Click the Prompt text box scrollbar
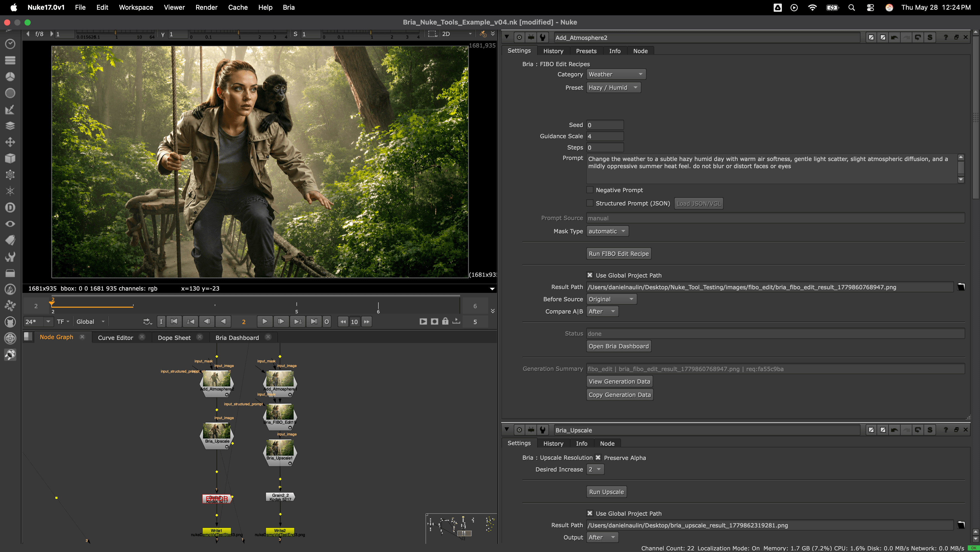Viewport: 980px width, 552px height. [x=961, y=168]
